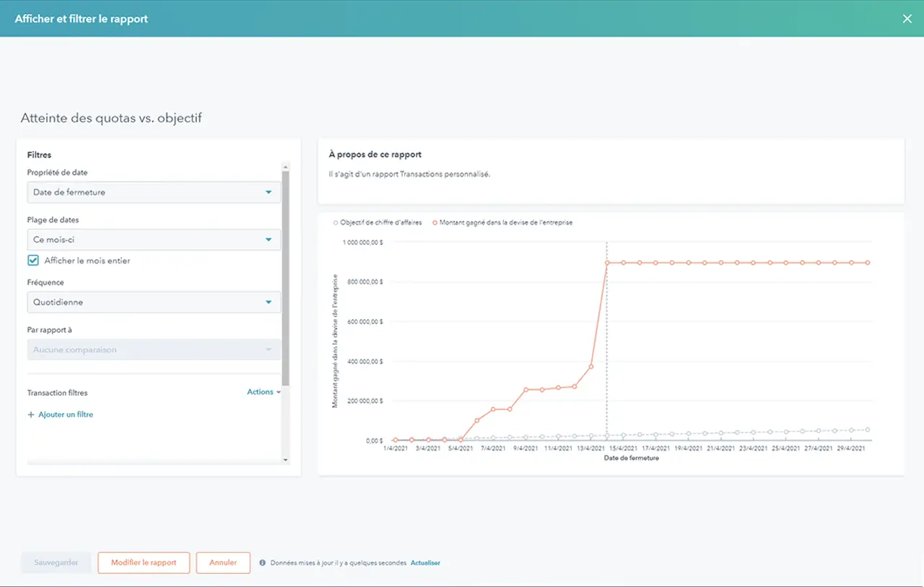The width and height of the screenshot is (924, 587).
Task: Click the info icon near Données mises à jour
Action: [x=262, y=563]
